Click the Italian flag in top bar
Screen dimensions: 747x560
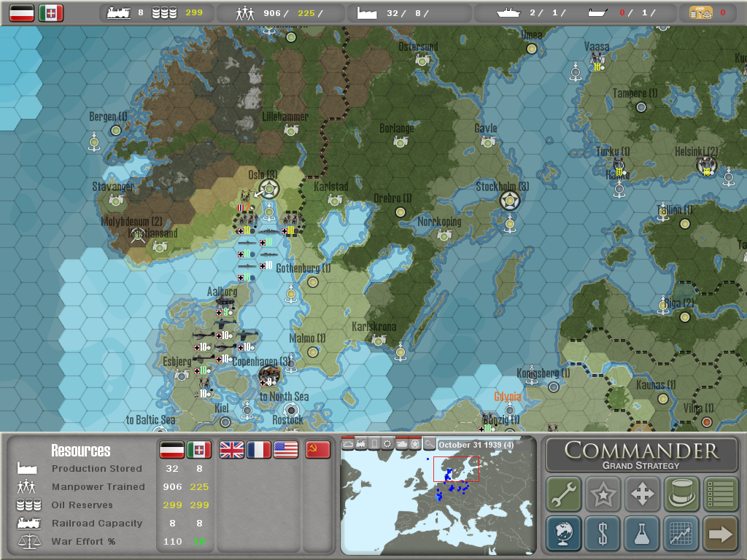click(x=51, y=13)
